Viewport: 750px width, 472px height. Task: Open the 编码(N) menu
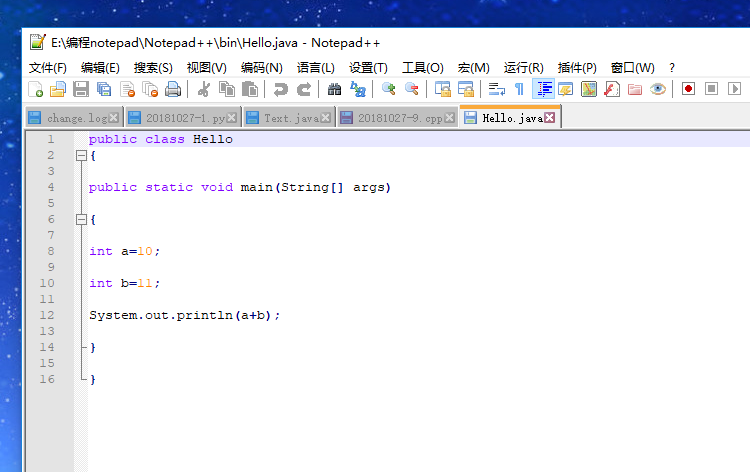262,68
